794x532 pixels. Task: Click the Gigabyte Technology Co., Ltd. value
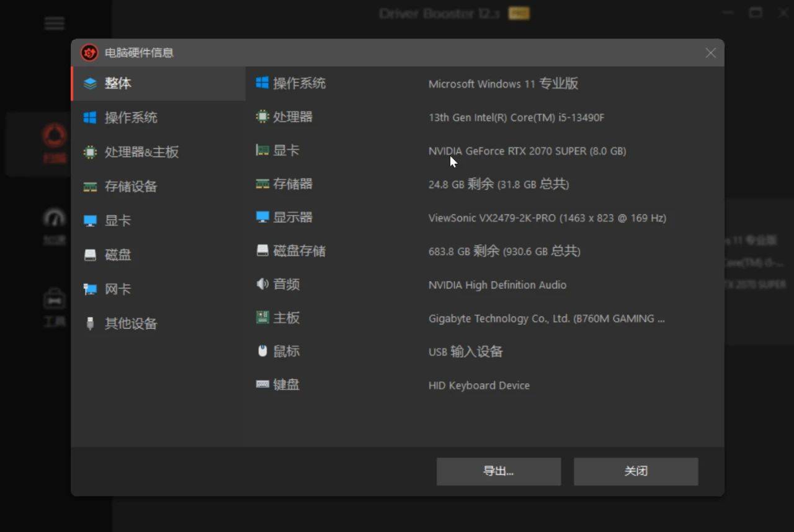click(x=546, y=318)
